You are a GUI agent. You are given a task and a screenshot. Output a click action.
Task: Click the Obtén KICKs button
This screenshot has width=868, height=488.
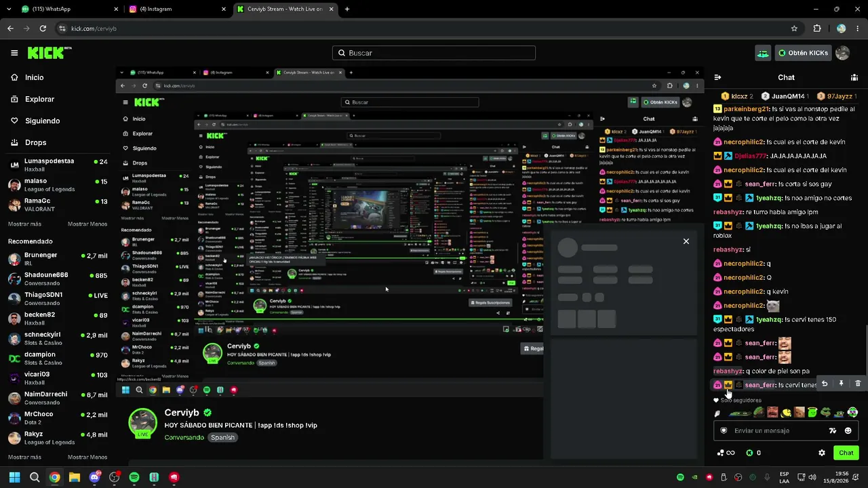pos(803,53)
